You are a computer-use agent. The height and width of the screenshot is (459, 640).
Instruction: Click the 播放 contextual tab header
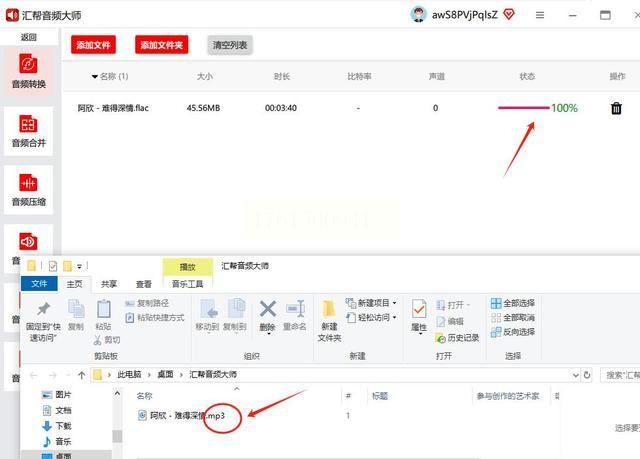click(x=187, y=267)
